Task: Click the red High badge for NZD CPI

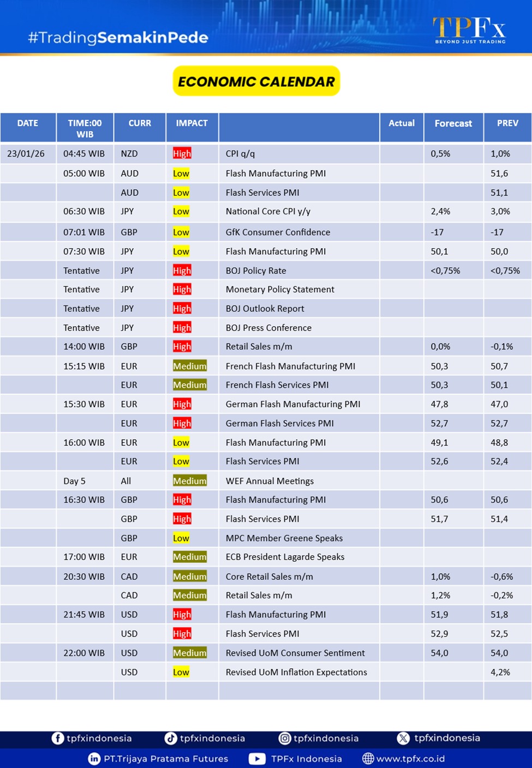Action: 182,154
